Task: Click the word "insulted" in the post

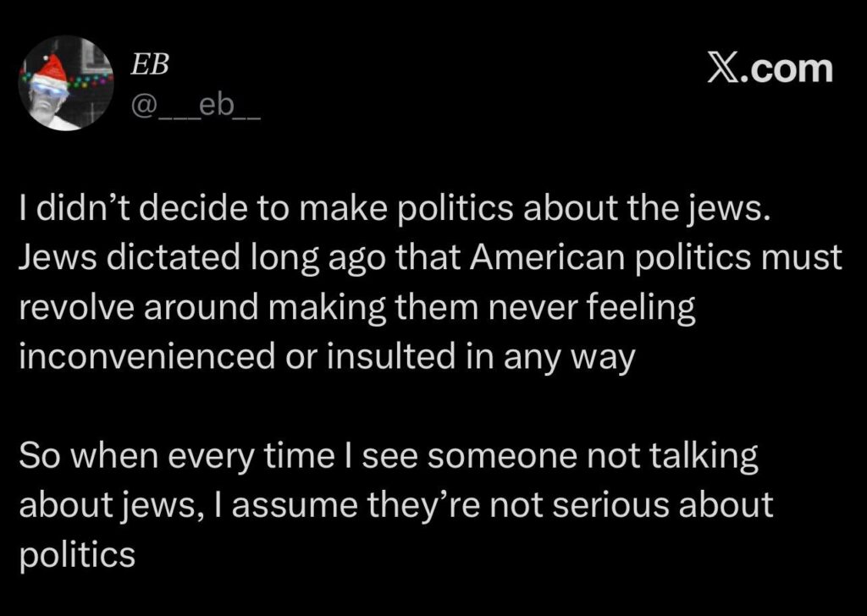Action: 406,358
